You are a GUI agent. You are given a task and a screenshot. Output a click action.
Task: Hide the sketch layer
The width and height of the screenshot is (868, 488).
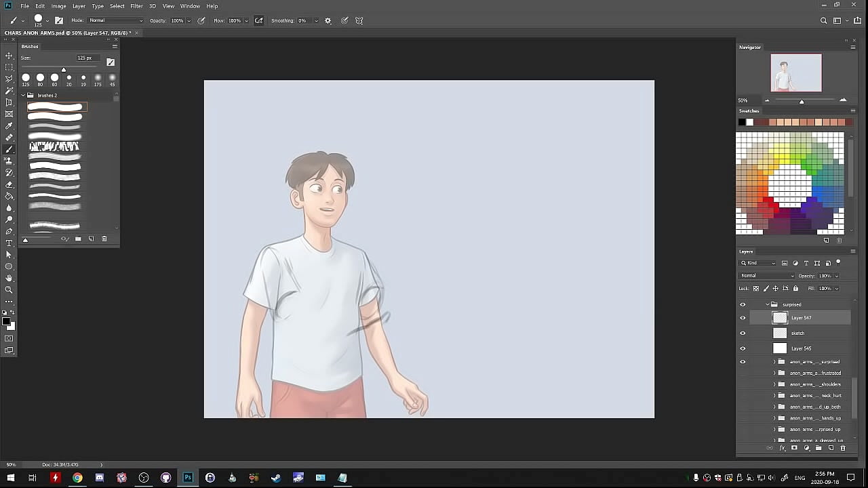[743, 333]
